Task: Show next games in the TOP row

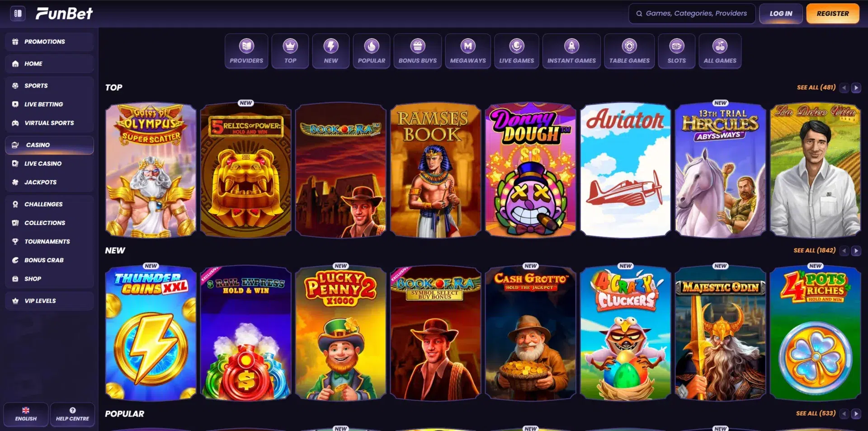Action: (856, 88)
